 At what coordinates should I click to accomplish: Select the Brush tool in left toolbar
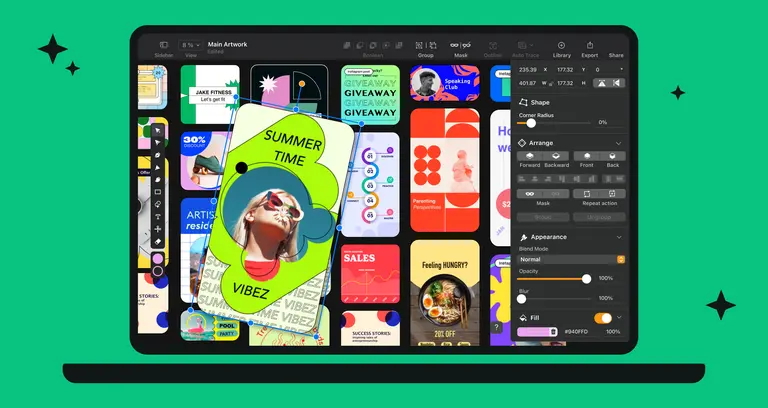[158, 179]
